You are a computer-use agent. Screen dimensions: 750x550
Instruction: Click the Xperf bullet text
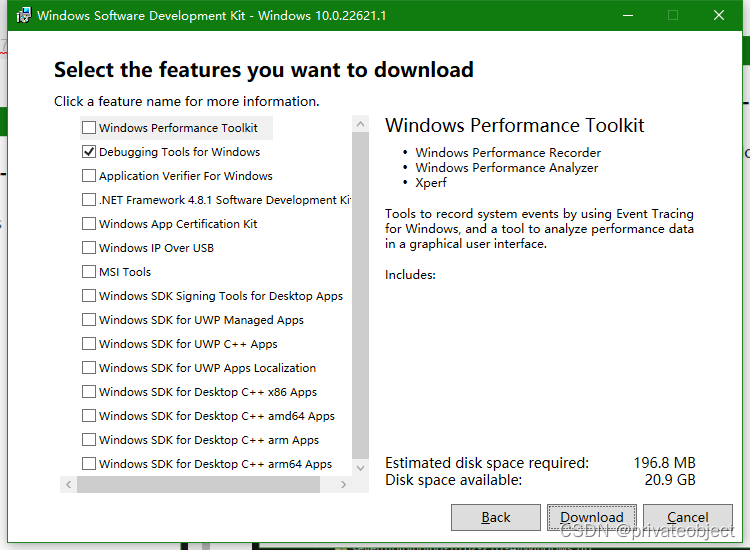coord(431,183)
